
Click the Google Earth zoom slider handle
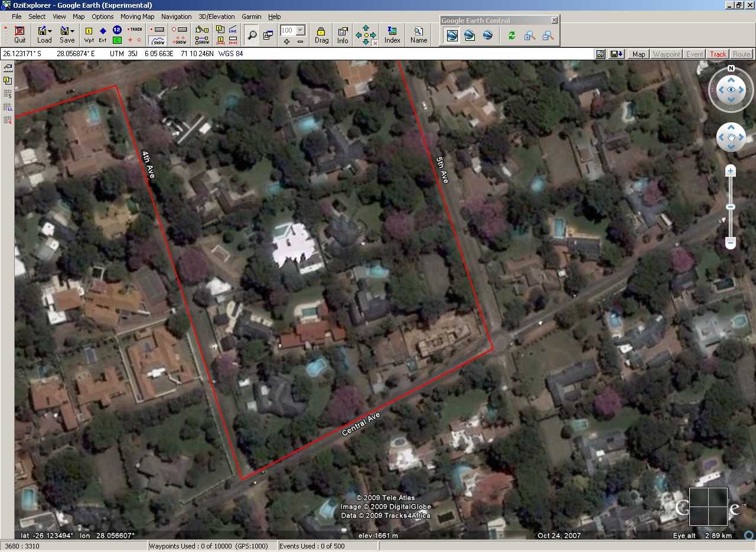click(731, 207)
